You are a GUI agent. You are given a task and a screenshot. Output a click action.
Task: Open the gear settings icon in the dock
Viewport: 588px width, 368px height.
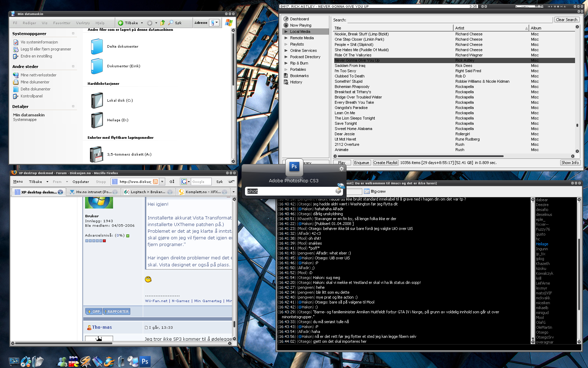(x=26, y=362)
